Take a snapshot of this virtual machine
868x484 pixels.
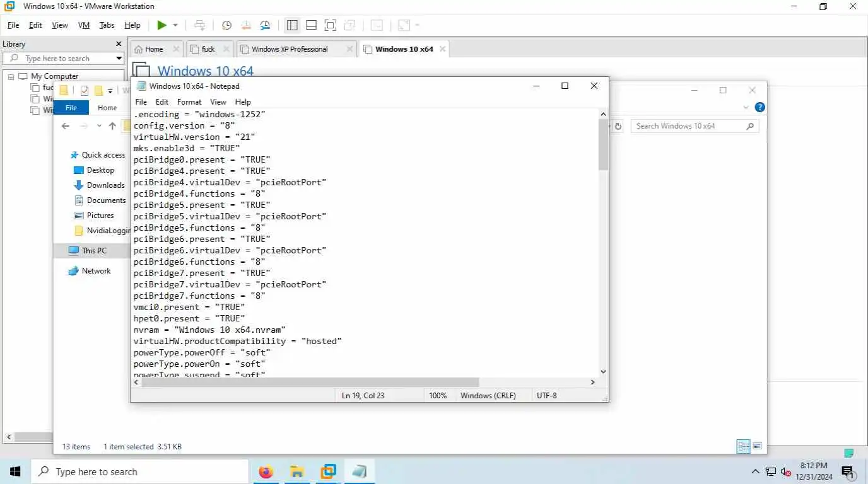[x=226, y=25]
